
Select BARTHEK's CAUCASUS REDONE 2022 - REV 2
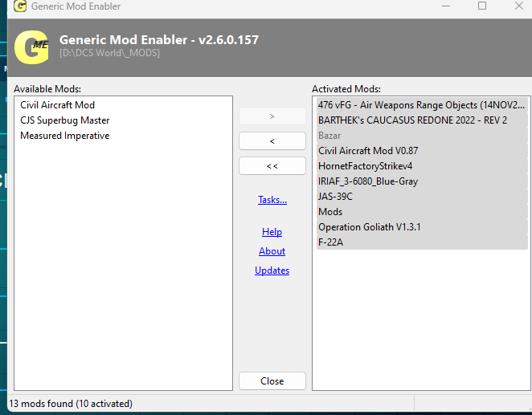coord(422,120)
